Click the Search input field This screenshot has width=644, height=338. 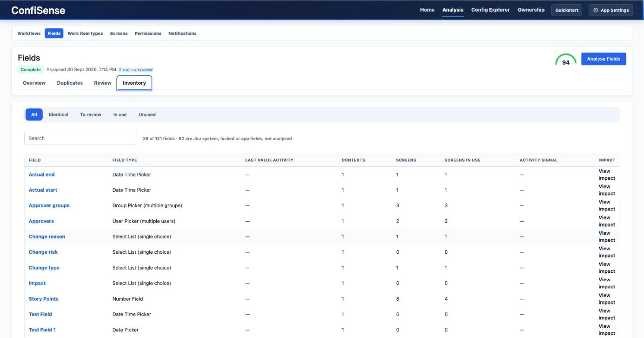pyautogui.click(x=80, y=138)
